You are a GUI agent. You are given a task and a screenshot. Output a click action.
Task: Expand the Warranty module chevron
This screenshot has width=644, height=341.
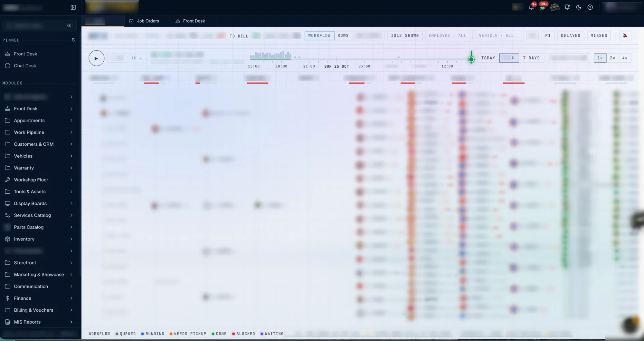point(71,168)
